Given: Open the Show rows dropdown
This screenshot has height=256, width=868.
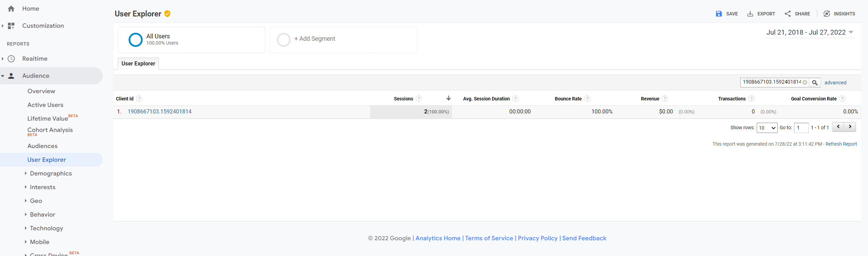Looking at the screenshot, I should [767, 127].
